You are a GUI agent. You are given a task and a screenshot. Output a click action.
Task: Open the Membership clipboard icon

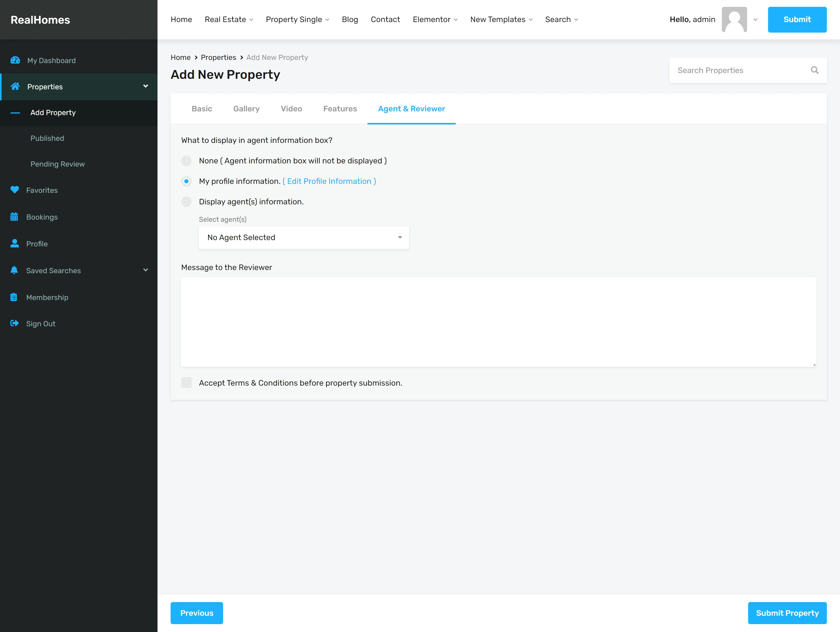coord(14,297)
